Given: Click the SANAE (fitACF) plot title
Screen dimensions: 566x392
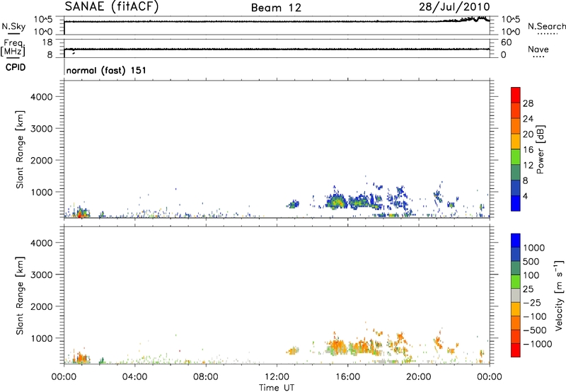Looking at the screenshot, I should 112,6.
